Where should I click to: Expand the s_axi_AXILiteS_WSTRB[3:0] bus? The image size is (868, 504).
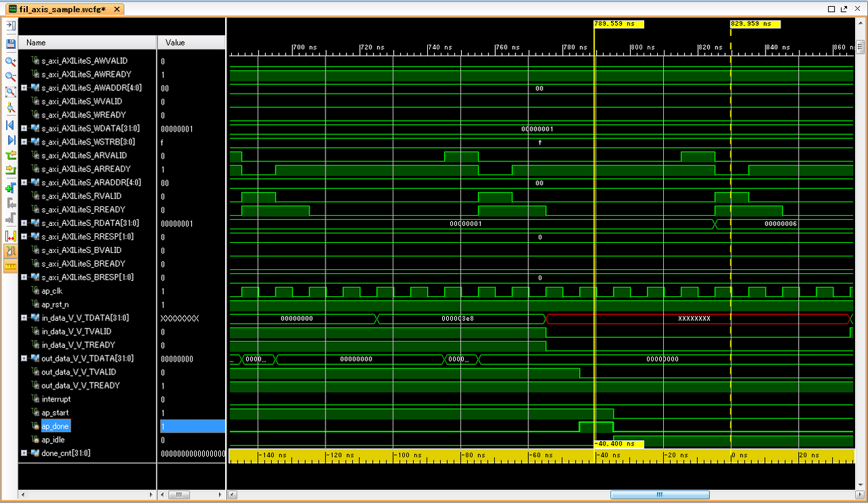pyautogui.click(x=24, y=142)
